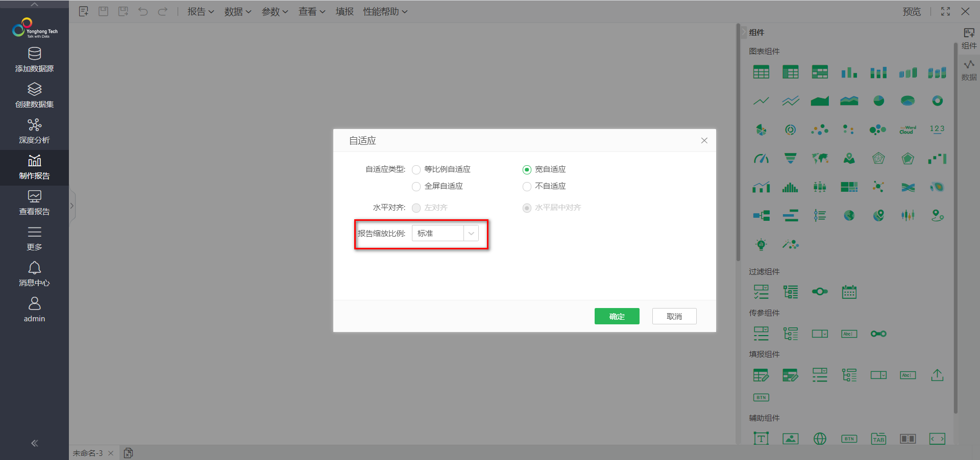Click the 取消 button

pyautogui.click(x=674, y=316)
